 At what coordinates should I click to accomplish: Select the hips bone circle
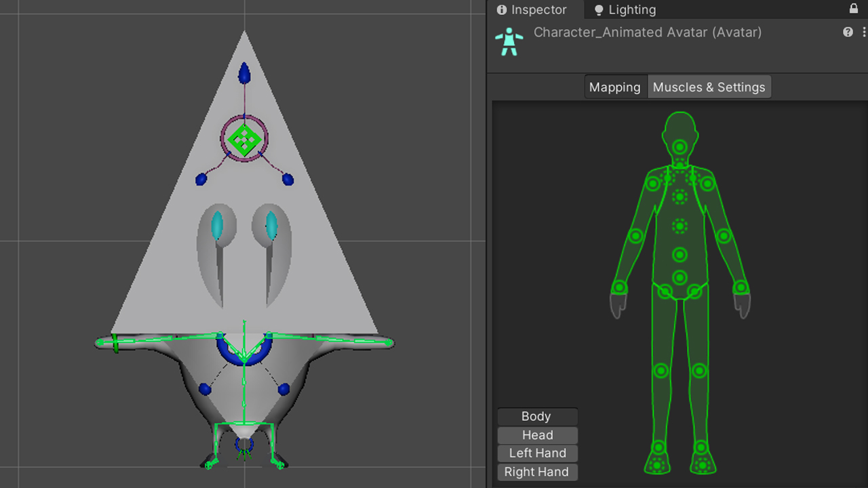point(679,277)
